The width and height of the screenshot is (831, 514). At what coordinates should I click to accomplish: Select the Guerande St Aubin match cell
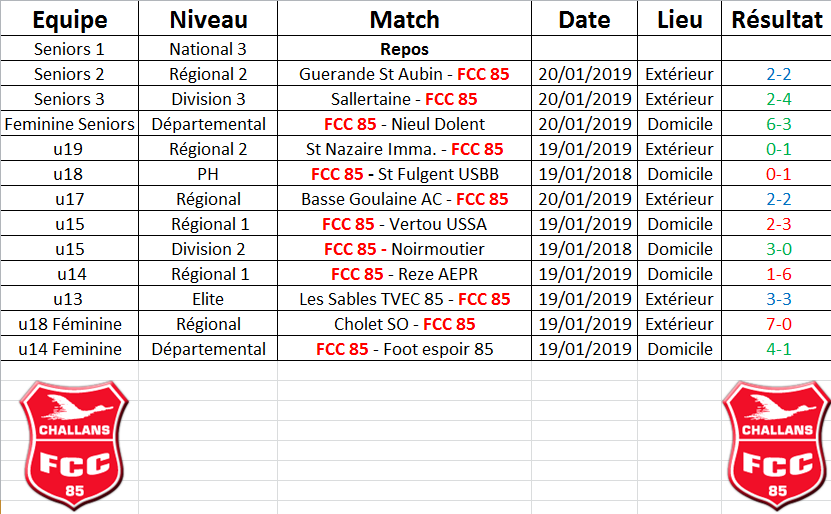(404, 74)
